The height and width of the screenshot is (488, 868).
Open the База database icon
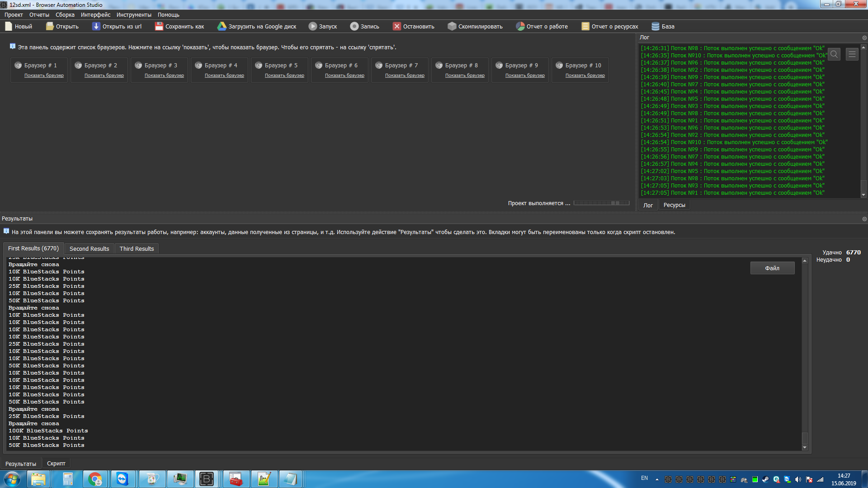pos(655,26)
